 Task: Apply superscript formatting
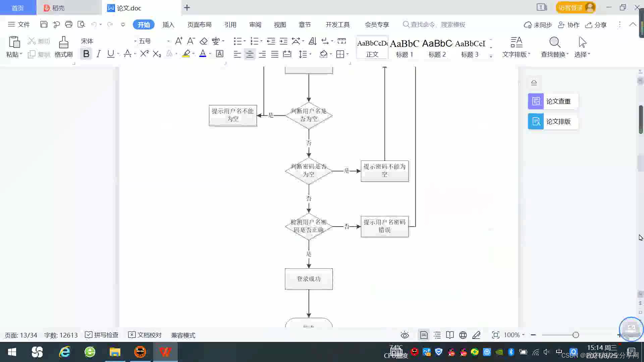click(144, 54)
